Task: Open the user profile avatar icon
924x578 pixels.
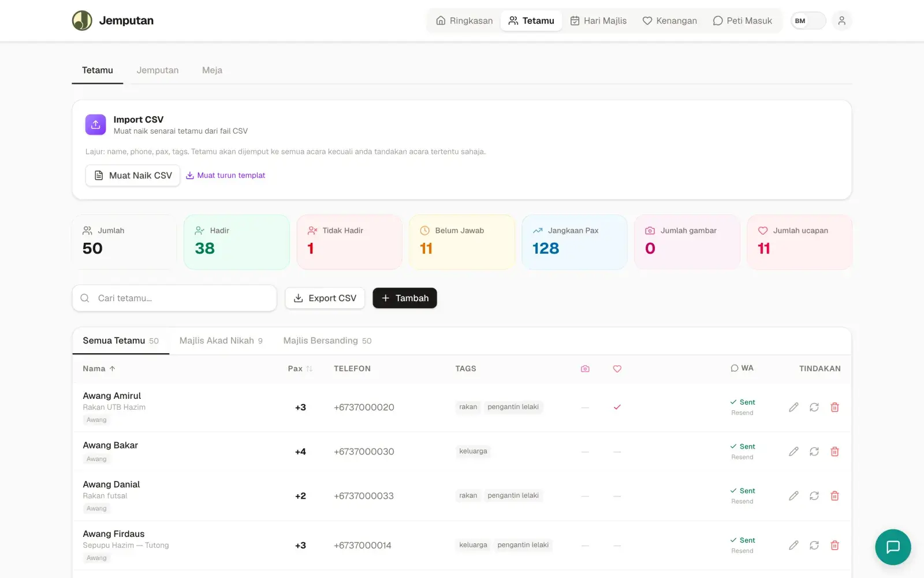Action: point(841,21)
